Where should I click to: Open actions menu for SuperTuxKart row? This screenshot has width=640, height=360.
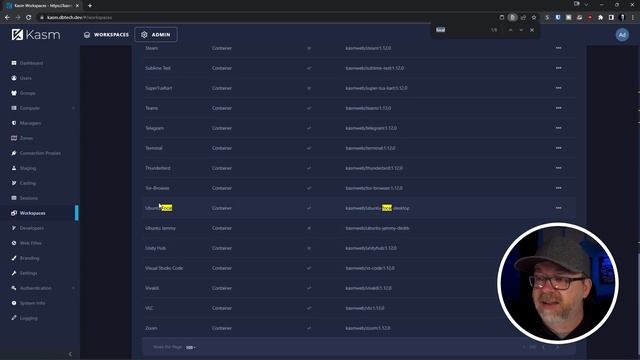coord(558,88)
